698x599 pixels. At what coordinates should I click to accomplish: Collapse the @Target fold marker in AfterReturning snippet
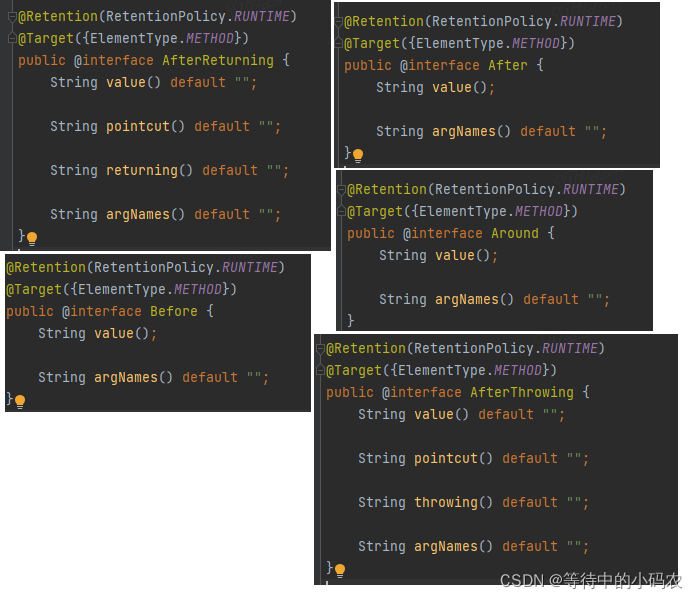point(12,39)
